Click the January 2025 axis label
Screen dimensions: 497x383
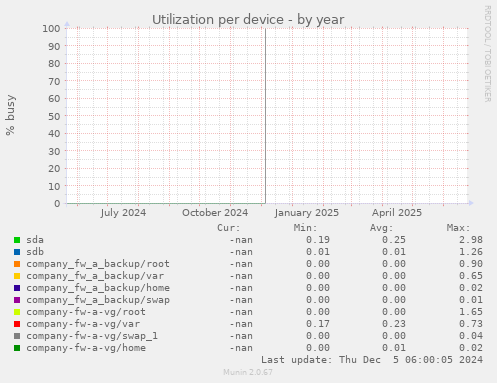pyautogui.click(x=307, y=213)
